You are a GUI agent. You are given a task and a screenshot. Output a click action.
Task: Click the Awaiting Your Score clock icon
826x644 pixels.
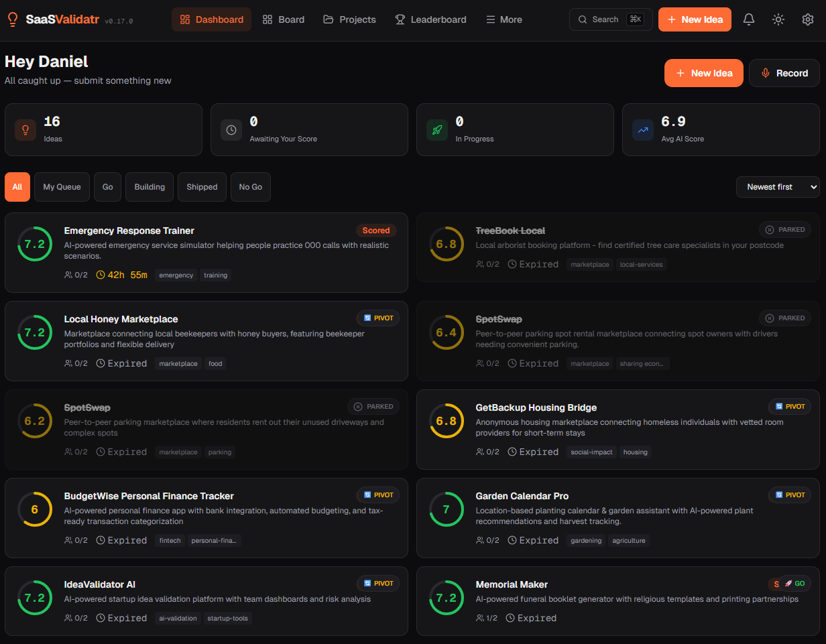pyautogui.click(x=231, y=129)
